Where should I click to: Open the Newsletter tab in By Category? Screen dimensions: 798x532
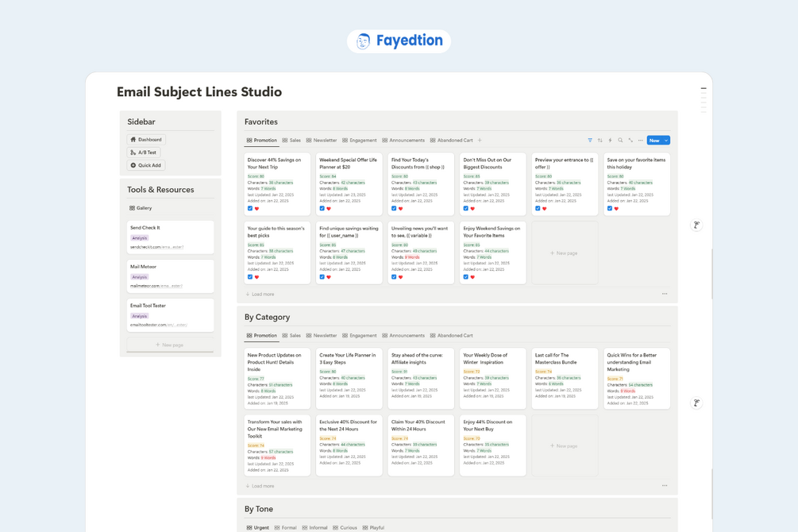pos(322,336)
